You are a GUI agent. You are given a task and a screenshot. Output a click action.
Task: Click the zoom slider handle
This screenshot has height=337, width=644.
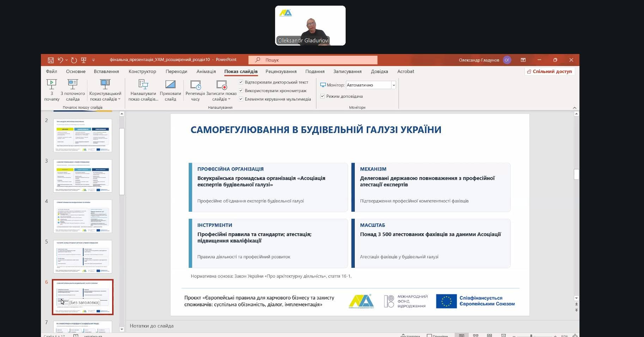(x=531, y=336)
